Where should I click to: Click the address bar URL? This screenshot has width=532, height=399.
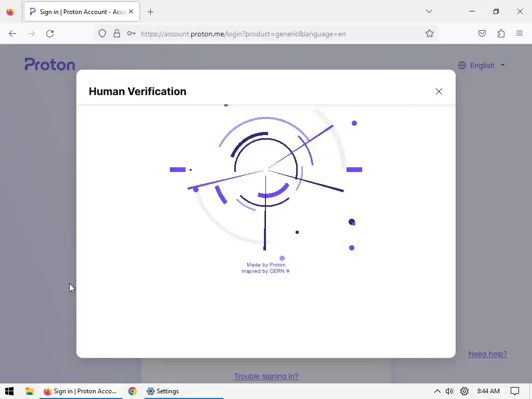click(243, 34)
